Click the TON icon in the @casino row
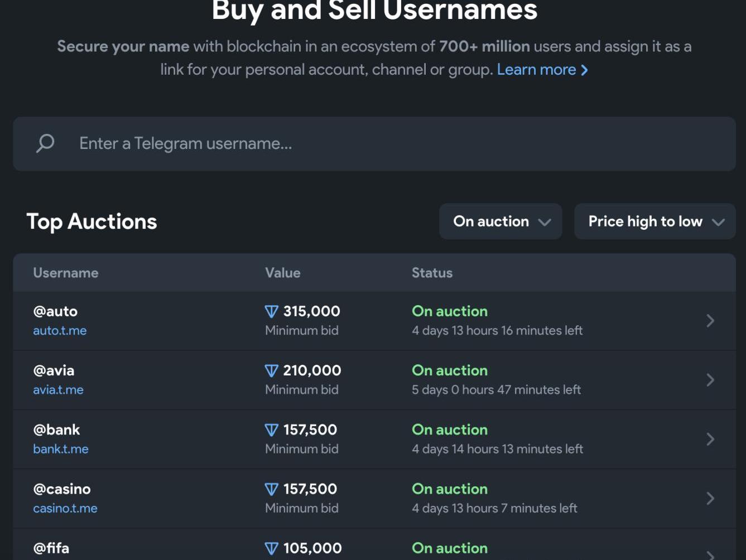 pos(272,489)
